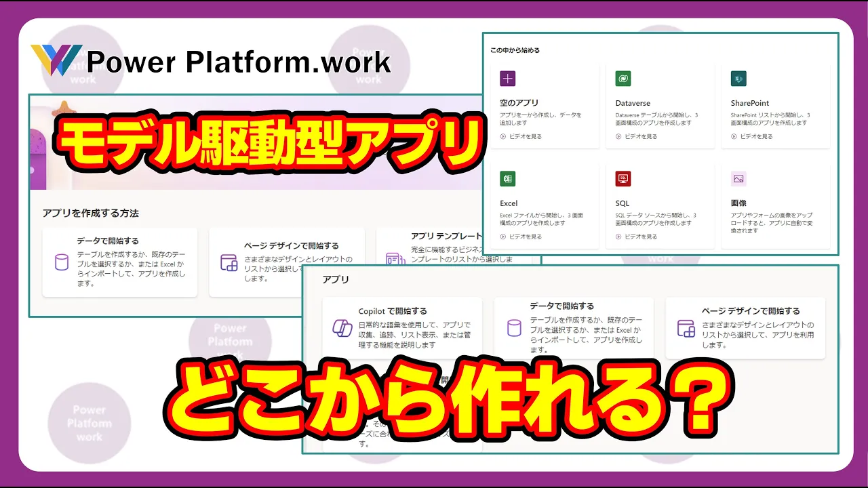Click the この中から始める heading
This screenshot has width=868, height=488.
click(515, 50)
